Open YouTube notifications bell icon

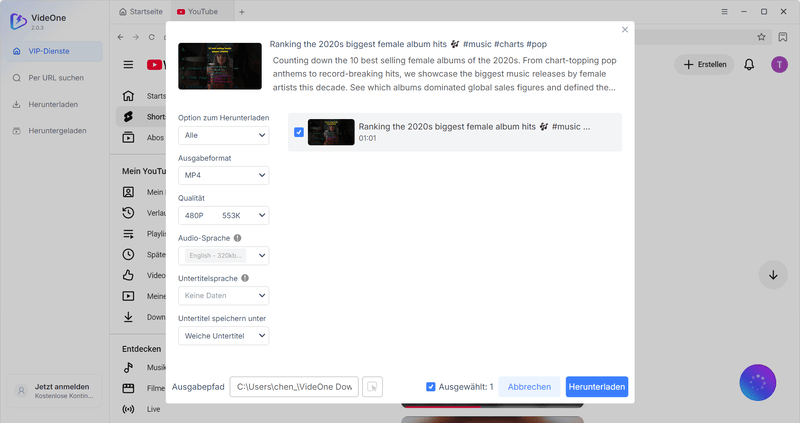coord(749,64)
